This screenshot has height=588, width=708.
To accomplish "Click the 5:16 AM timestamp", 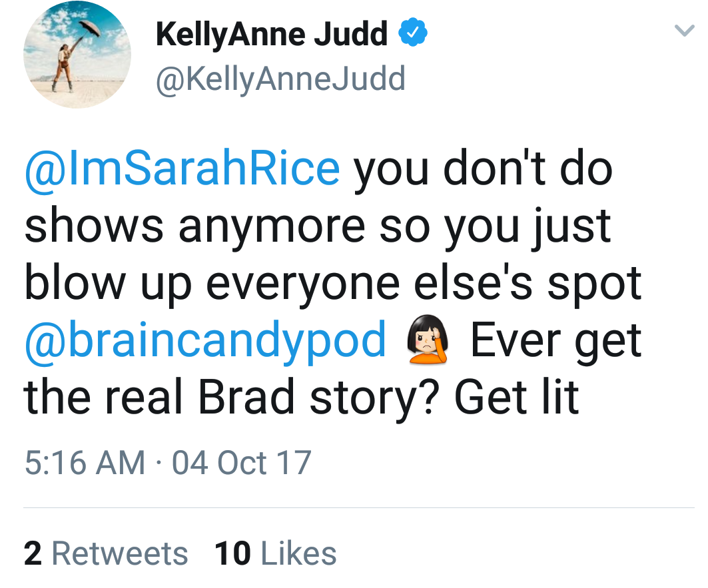I will [x=85, y=463].
